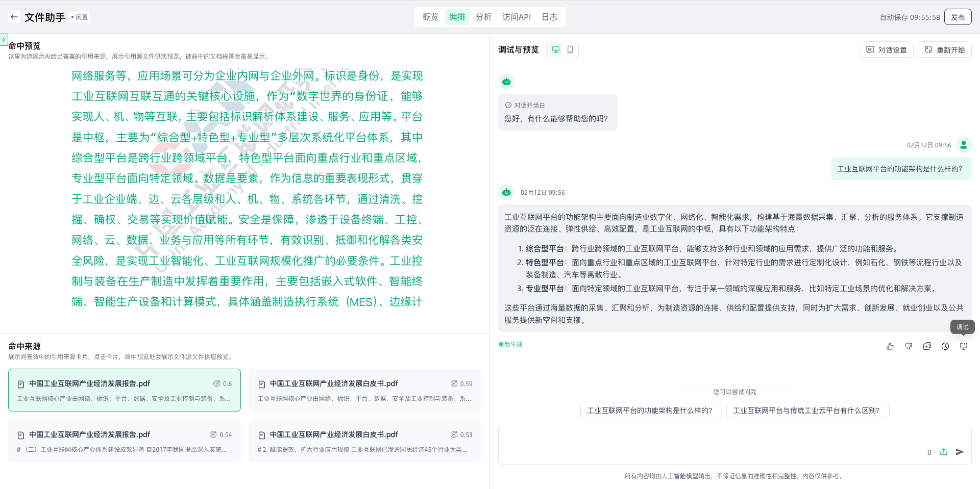Image resolution: width=980 pixels, height=489 pixels.
Task: Click the back arrow next to 文件助手
Action: 14,17
